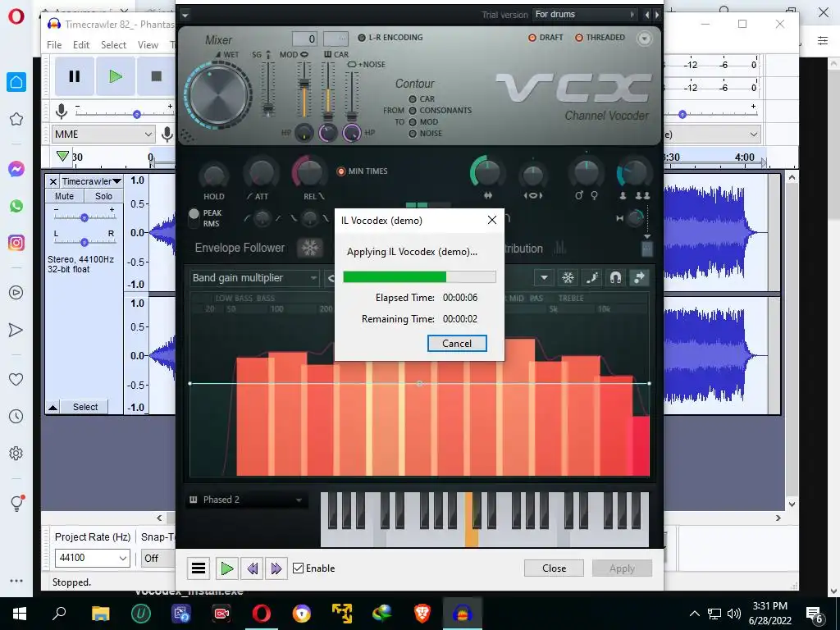Open the Band gain multiplier dropdown
This screenshot has height=630, width=840.
(254, 277)
